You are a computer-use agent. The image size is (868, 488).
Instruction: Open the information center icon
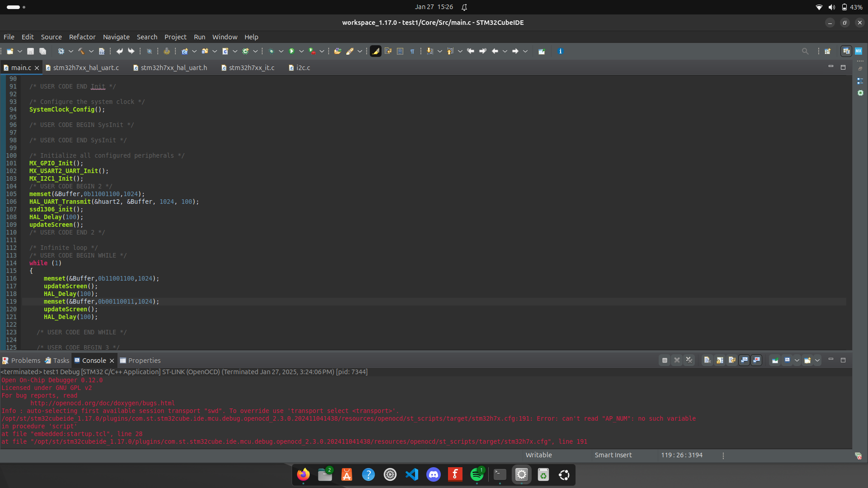pos(560,52)
